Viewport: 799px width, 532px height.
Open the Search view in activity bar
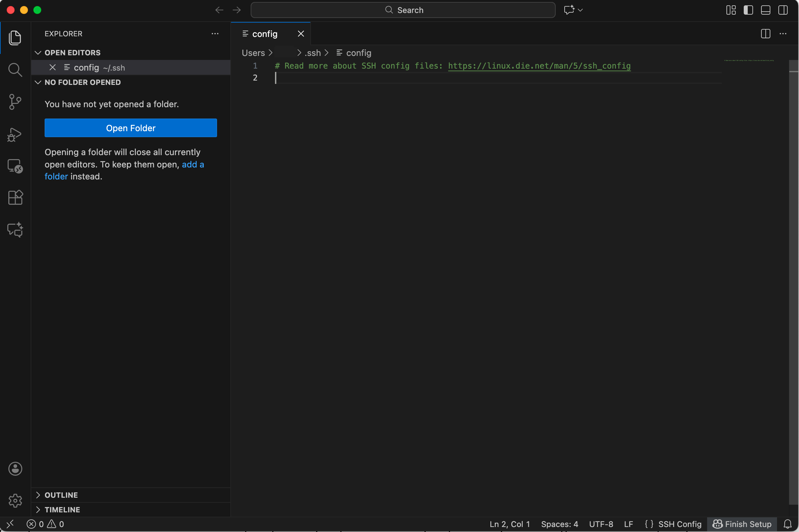[15, 70]
